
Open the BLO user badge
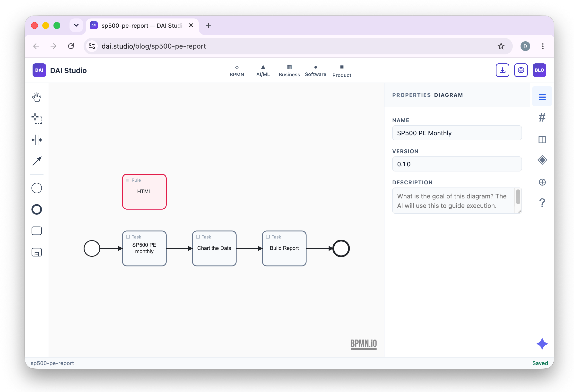click(x=539, y=70)
